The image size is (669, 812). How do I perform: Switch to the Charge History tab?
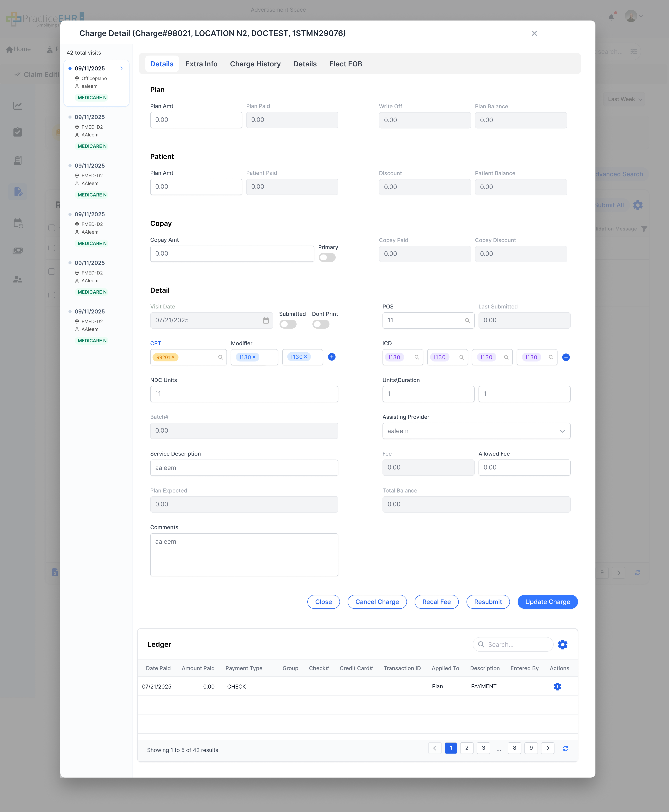[255, 64]
